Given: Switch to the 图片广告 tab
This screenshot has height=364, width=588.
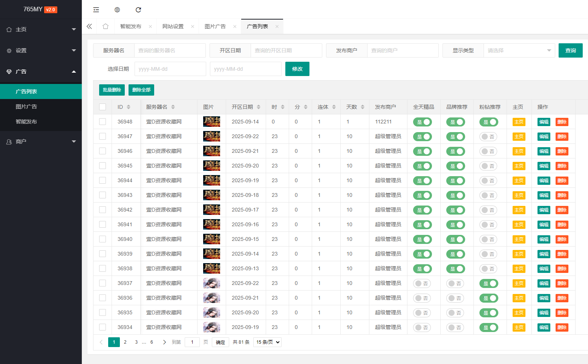Looking at the screenshot, I should click(215, 26).
